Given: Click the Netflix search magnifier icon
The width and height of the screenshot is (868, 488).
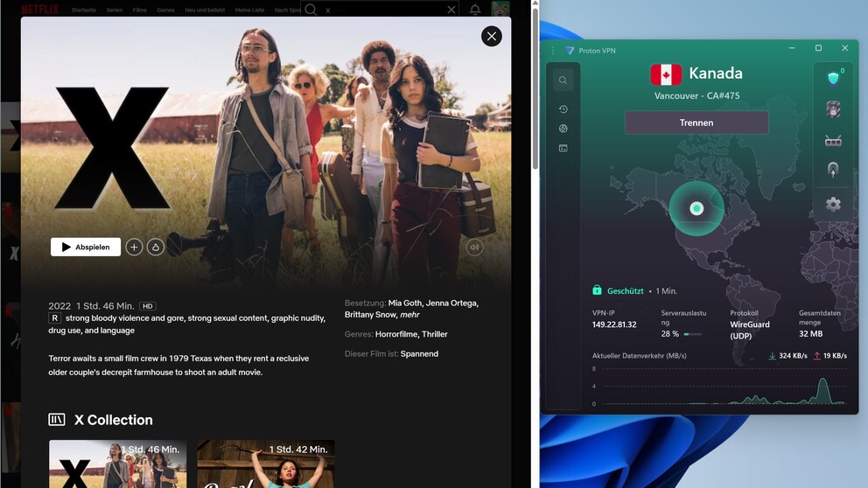Looking at the screenshot, I should (311, 10).
